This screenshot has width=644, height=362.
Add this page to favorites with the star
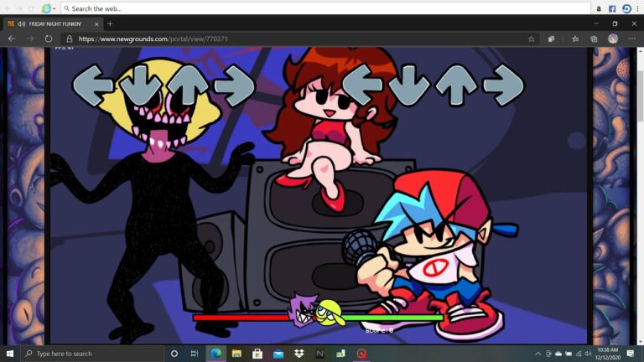(x=531, y=39)
